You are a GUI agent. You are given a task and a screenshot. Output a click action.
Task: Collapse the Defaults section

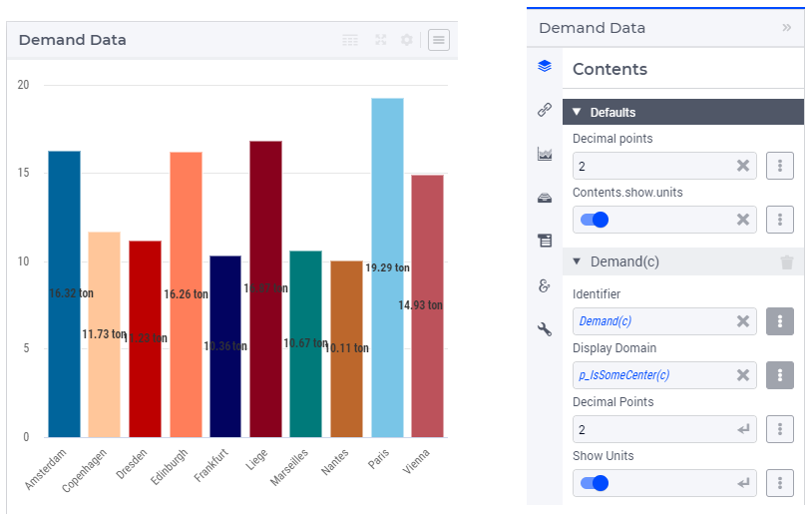pos(577,112)
